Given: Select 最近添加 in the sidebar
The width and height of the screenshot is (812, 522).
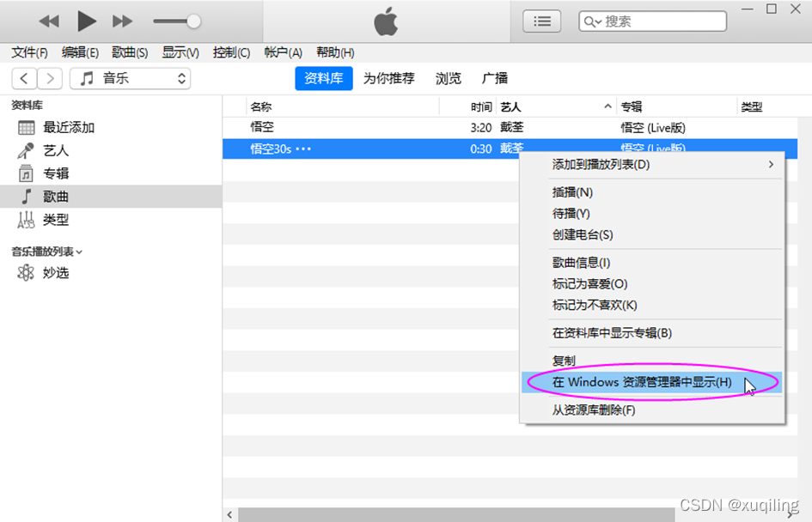Looking at the screenshot, I should point(111,127).
